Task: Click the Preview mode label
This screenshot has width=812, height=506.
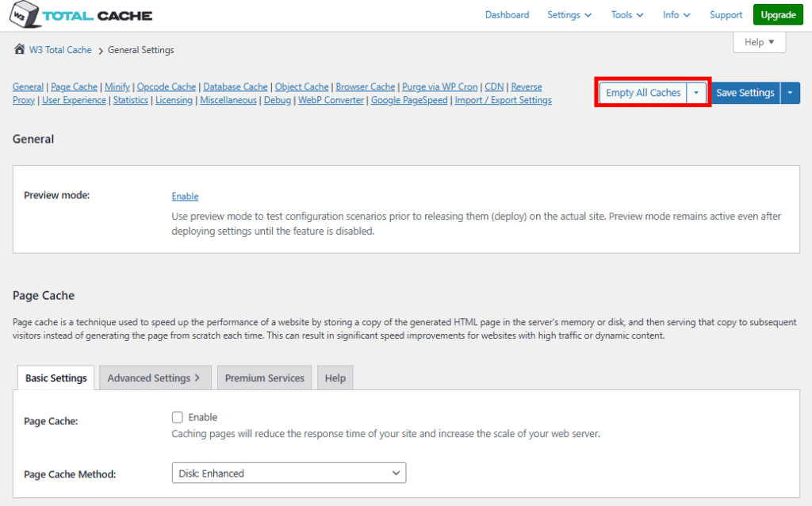Action: coord(57,195)
